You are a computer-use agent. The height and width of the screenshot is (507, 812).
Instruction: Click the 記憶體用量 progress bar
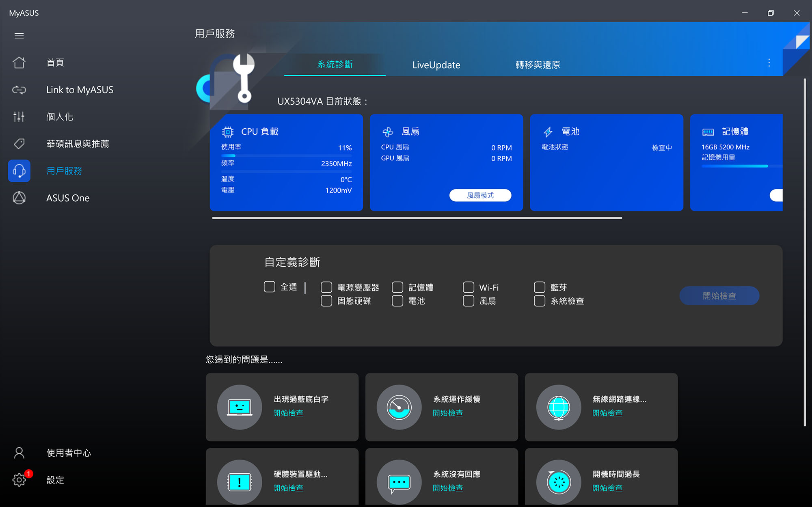point(742,166)
